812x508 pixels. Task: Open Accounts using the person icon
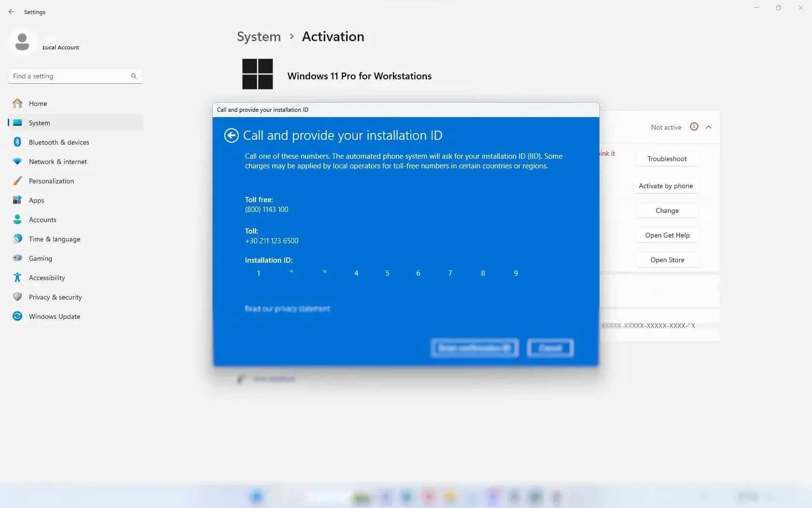point(17,219)
